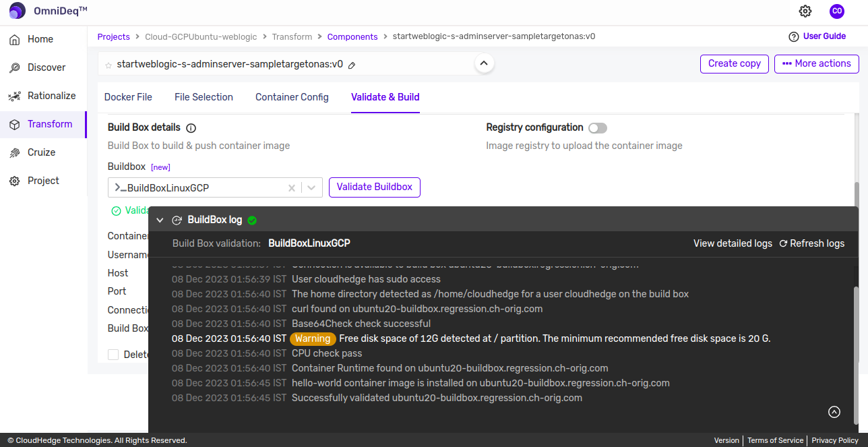This screenshot has width=868, height=447.
Task: Click Refresh logs
Action: pos(811,243)
